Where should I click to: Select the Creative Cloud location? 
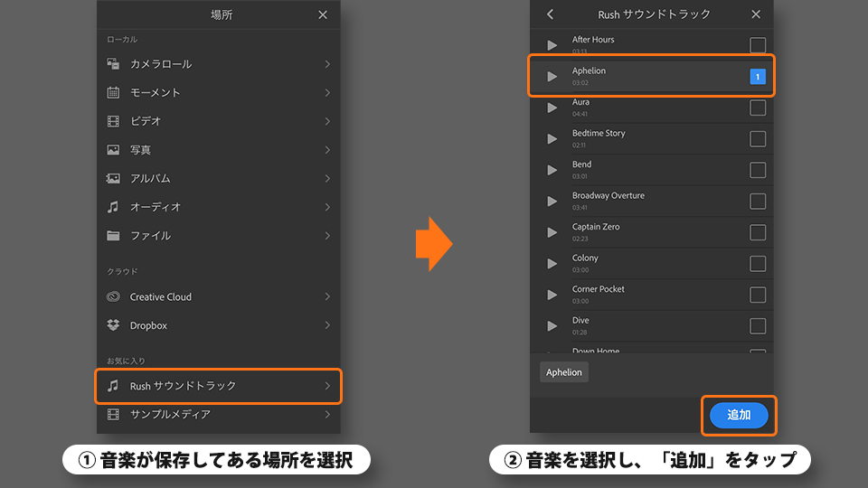click(219, 296)
